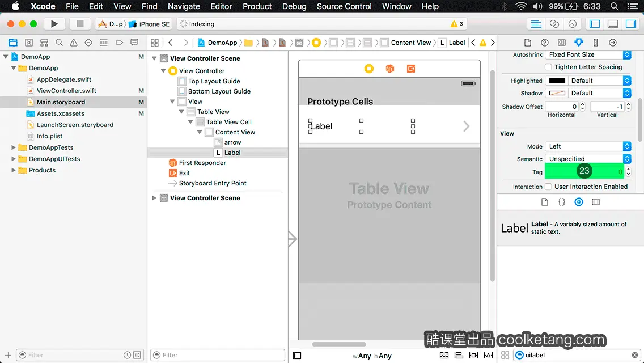Select ViewController.swift in the navigator

coord(66,91)
